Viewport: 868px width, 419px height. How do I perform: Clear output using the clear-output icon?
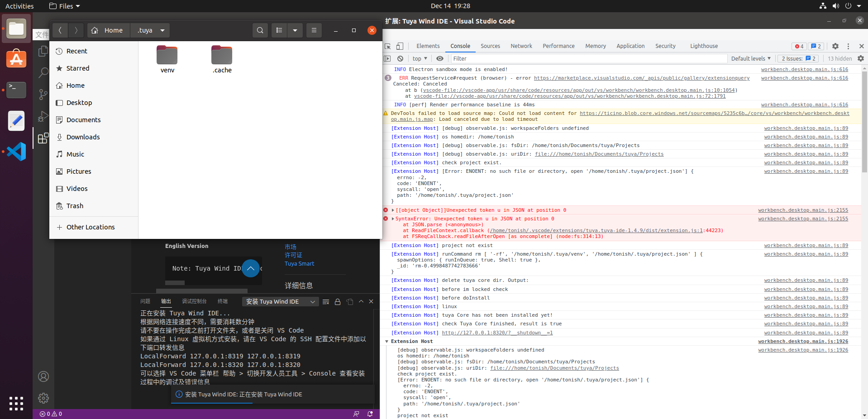[326, 301]
